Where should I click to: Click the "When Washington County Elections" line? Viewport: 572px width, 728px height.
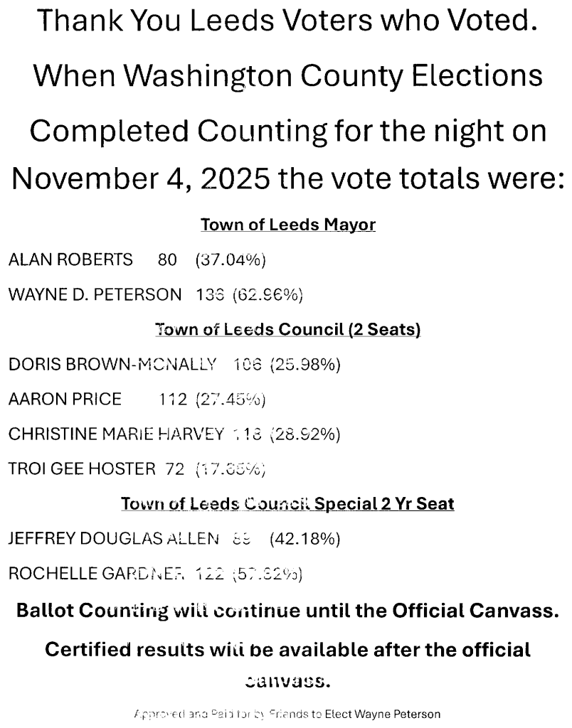[x=287, y=75]
